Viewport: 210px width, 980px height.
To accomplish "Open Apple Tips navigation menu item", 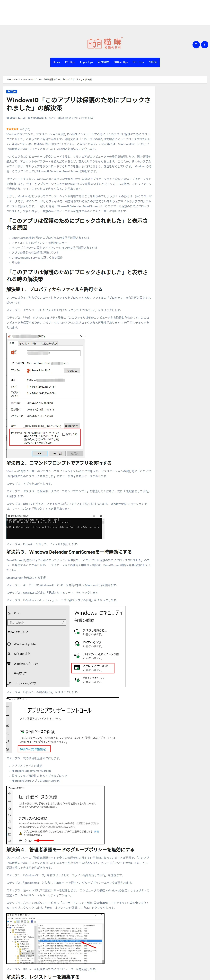I will (86, 62).
